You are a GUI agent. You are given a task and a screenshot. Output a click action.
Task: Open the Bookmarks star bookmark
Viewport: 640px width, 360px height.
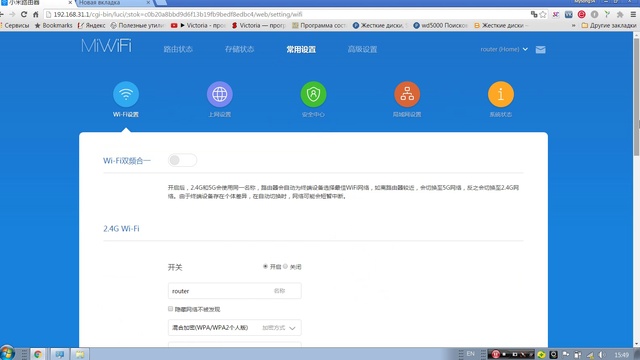(53, 25)
